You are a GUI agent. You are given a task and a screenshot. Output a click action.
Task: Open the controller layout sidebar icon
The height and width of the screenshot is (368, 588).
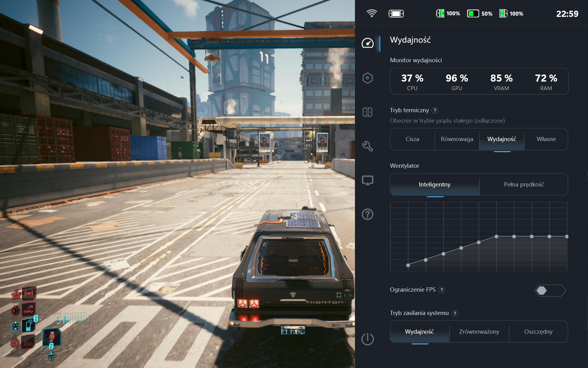367,112
